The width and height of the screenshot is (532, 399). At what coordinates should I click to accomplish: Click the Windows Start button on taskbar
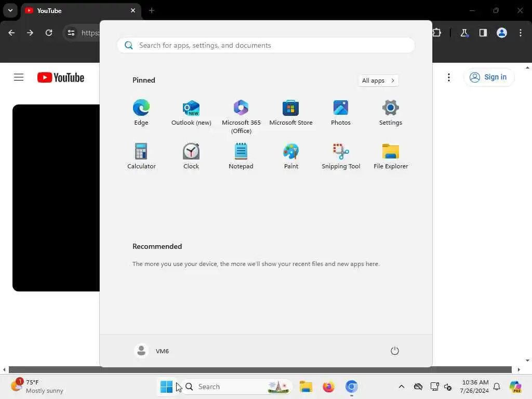pos(166,387)
